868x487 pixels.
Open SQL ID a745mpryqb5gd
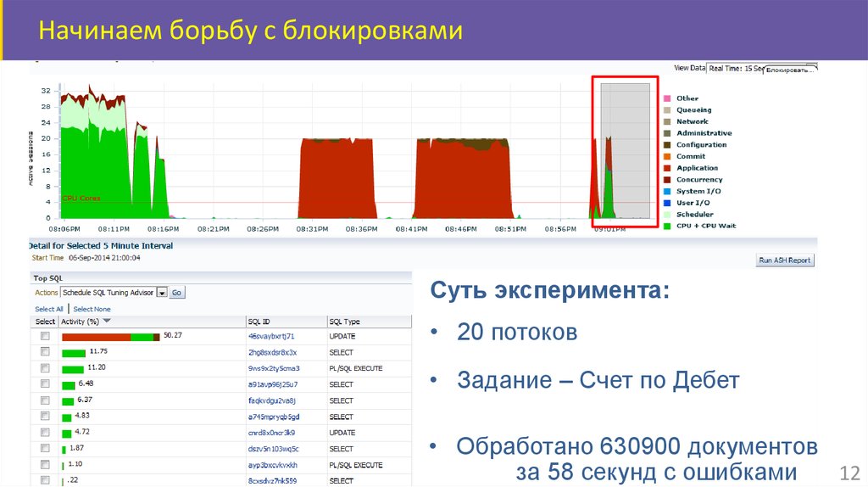click(x=274, y=417)
